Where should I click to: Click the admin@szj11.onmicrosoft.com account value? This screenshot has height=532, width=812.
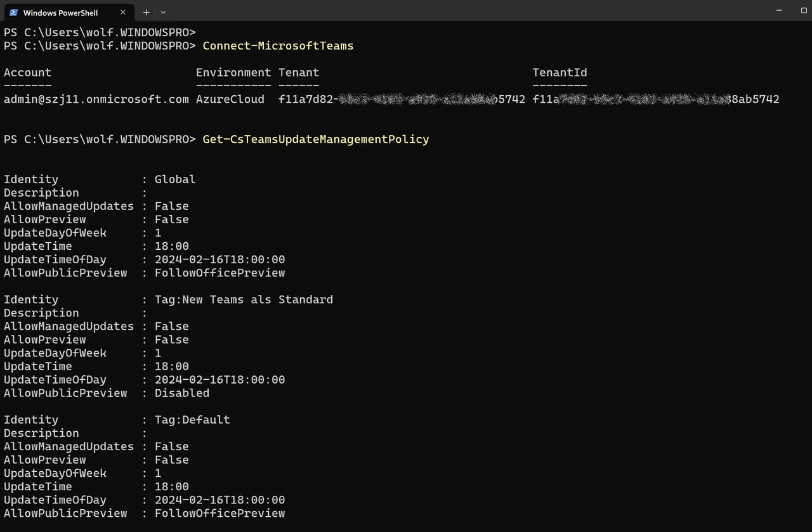[96, 99]
